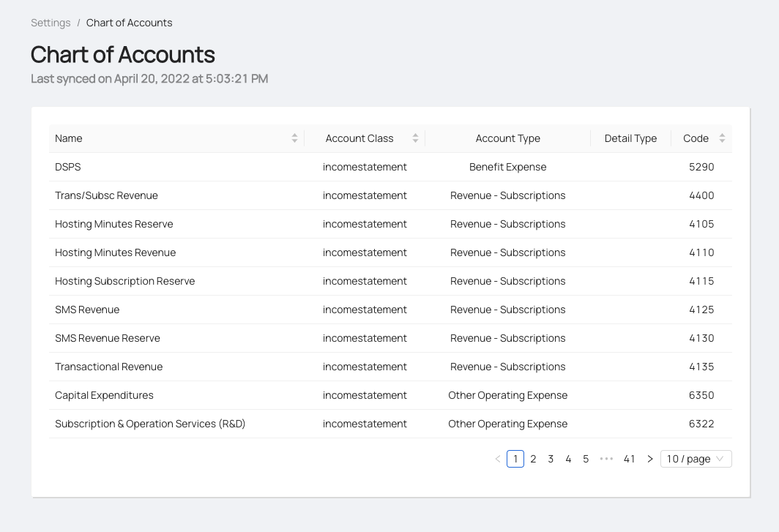Click Subscription & Operation Services (R&D) row
779x532 pixels.
click(150, 424)
